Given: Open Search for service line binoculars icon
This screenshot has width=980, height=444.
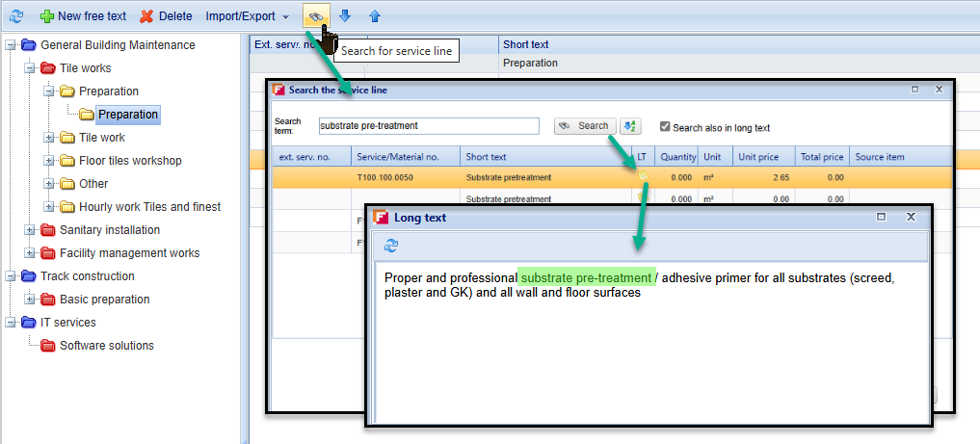Looking at the screenshot, I should pos(316,16).
